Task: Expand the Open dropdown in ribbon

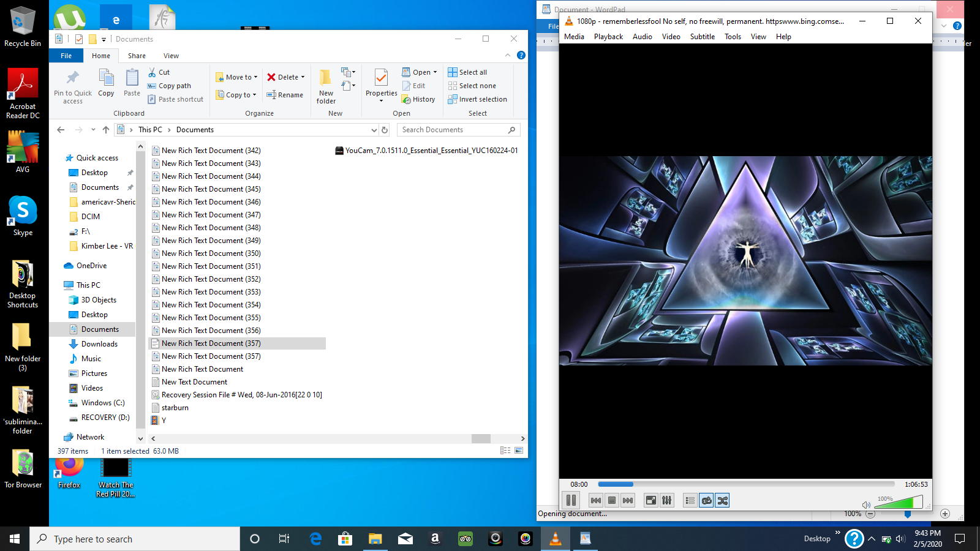Action: coord(435,72)
